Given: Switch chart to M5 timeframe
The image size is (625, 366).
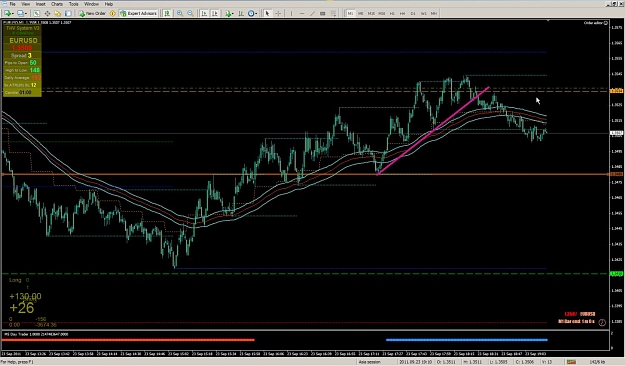Looking at the screenshot, I should (x=360, y=14).
